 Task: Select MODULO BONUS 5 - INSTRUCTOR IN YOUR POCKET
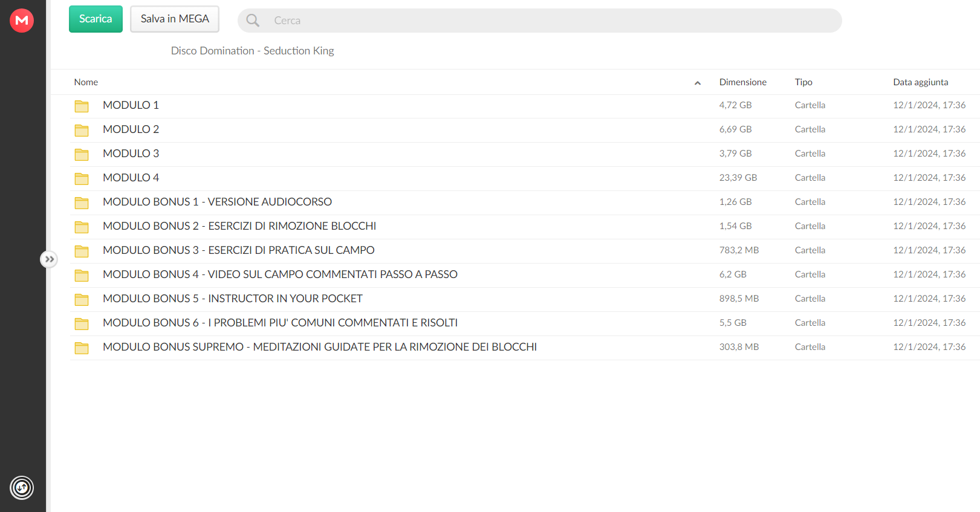[x=233, y=299]
